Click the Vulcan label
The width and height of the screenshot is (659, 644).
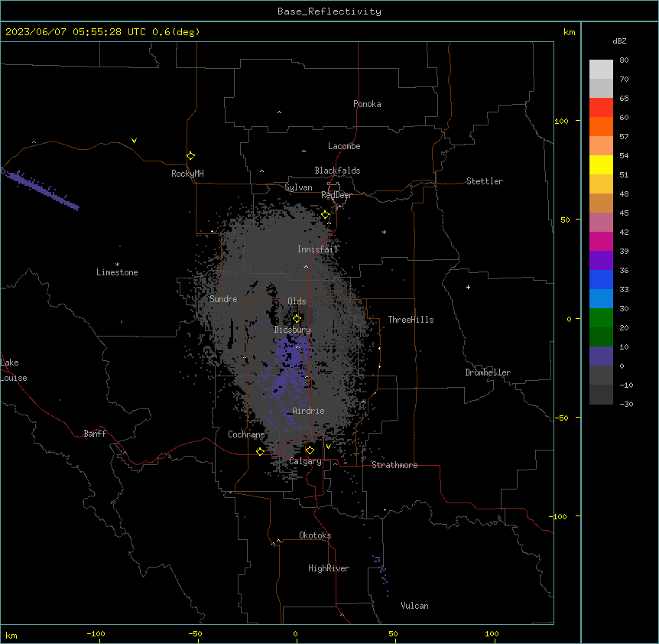click(414, 606)
